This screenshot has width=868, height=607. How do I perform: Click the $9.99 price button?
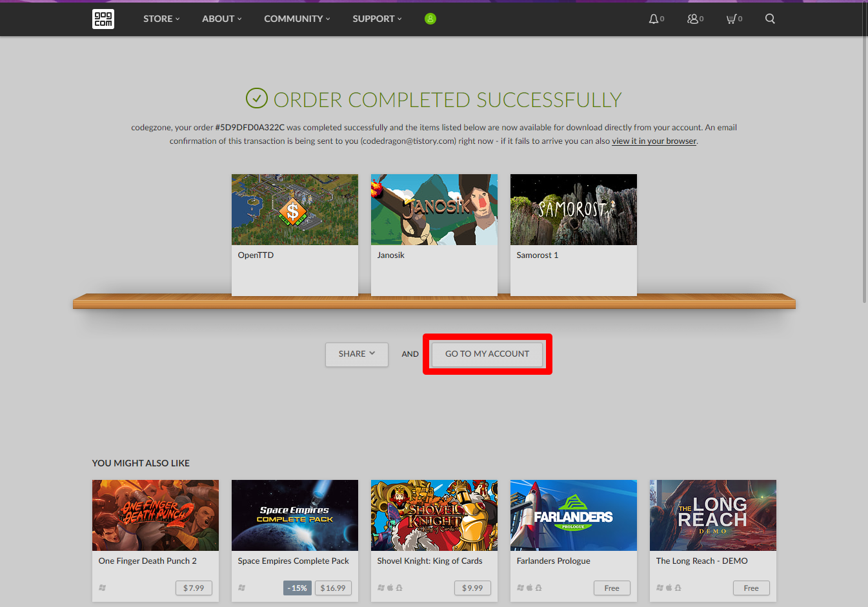point(472,588)
